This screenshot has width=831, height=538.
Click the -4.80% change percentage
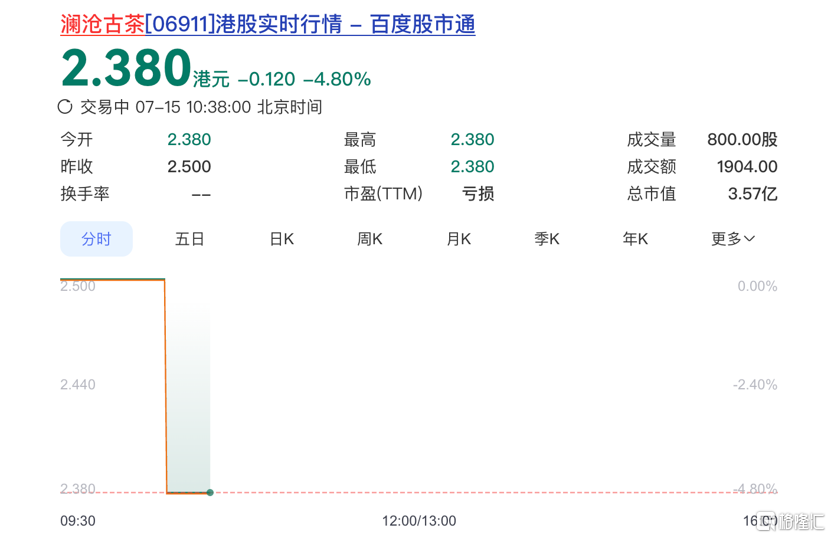[337, 80]
